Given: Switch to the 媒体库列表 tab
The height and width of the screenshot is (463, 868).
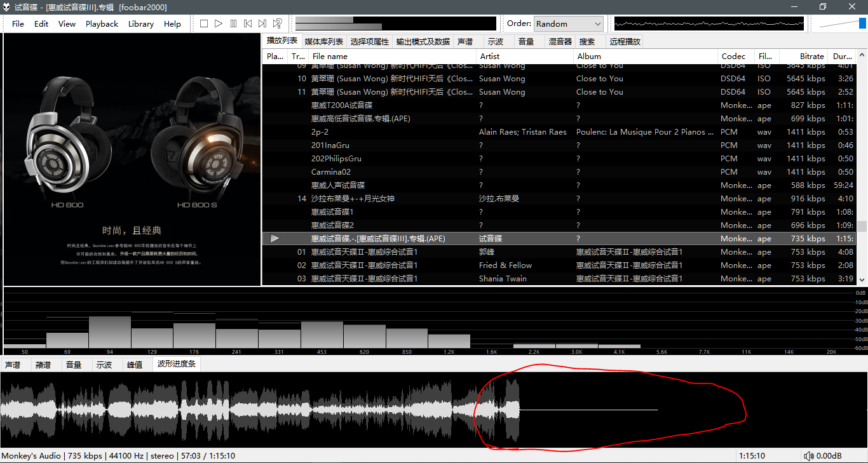Looking at the screenshot, I should tap(323, 41).
